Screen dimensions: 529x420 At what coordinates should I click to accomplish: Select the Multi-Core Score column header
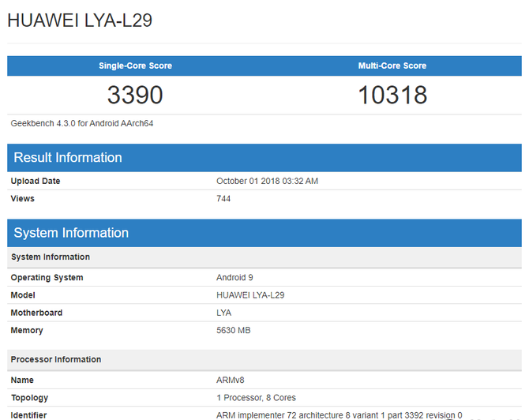click(x=392, y=66)
